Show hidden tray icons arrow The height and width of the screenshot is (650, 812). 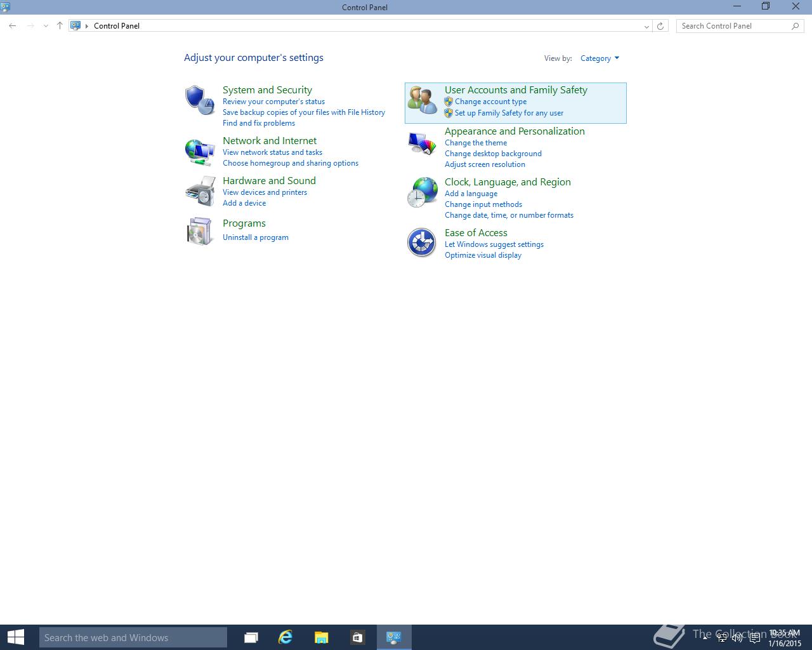705,637
